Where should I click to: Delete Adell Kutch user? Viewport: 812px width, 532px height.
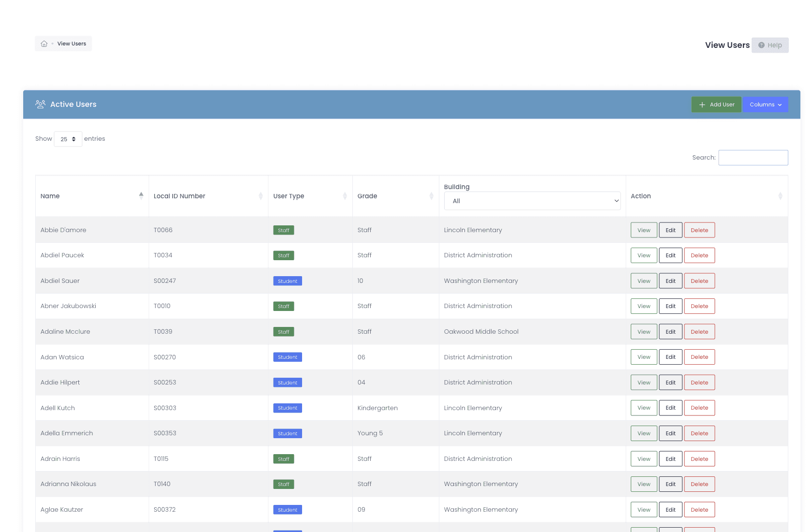click(x=699, y=408)
